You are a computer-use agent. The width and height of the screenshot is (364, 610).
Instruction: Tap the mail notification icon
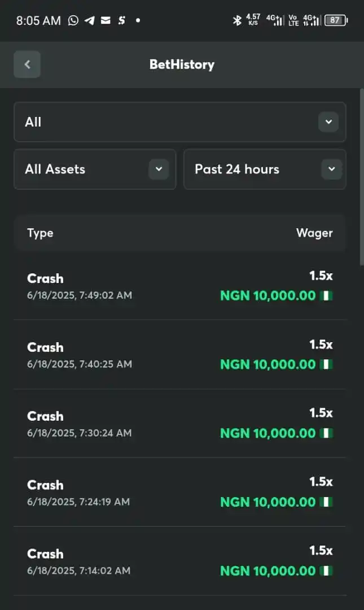pyautogui.click(x=106, y=20)
